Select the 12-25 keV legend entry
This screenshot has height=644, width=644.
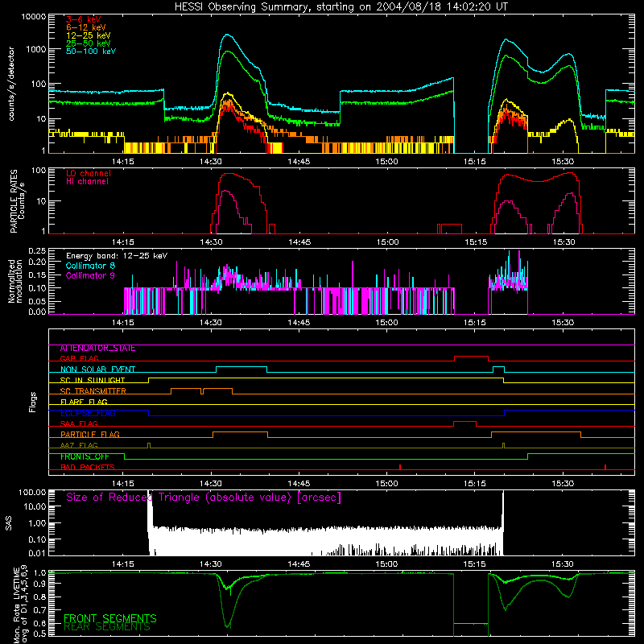click(88, 35)
